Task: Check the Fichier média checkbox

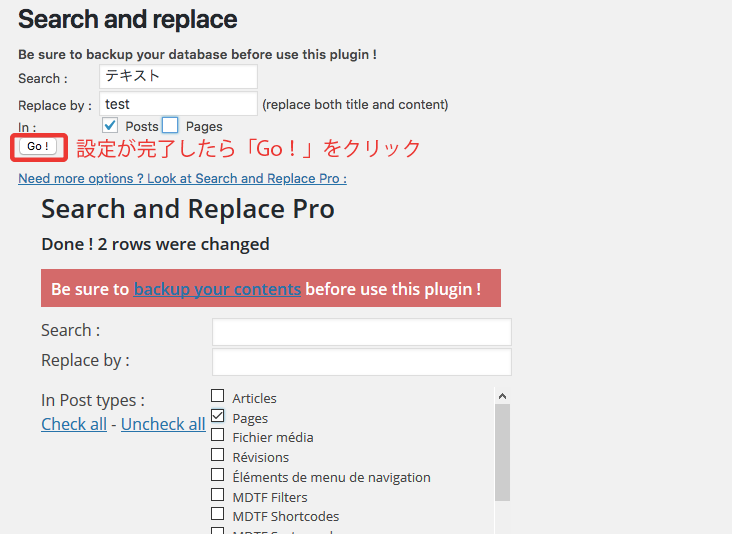Action: click(x=218, y=436)
